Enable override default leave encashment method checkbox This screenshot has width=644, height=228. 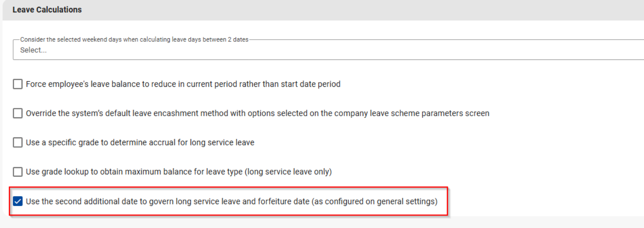point(17,114)
